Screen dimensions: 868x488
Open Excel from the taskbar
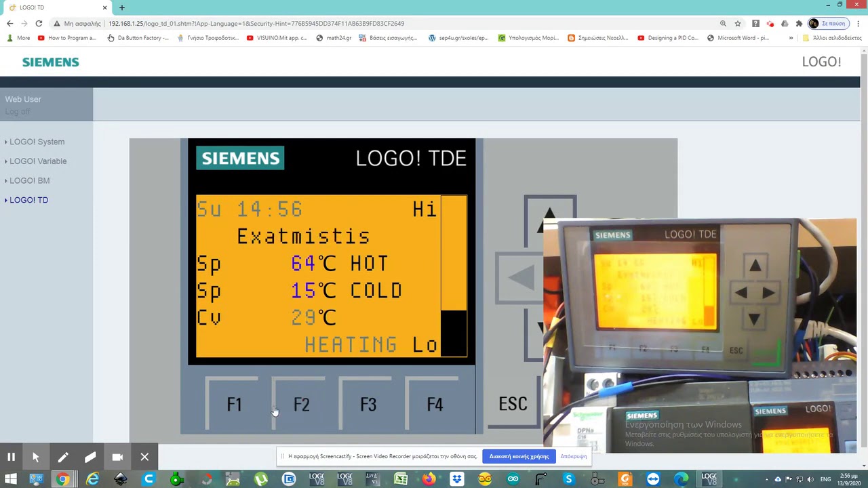(401, 479)
